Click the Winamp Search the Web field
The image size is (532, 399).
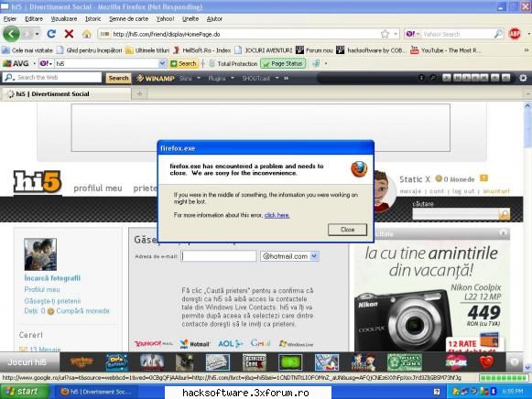click(x=52, y=77)
